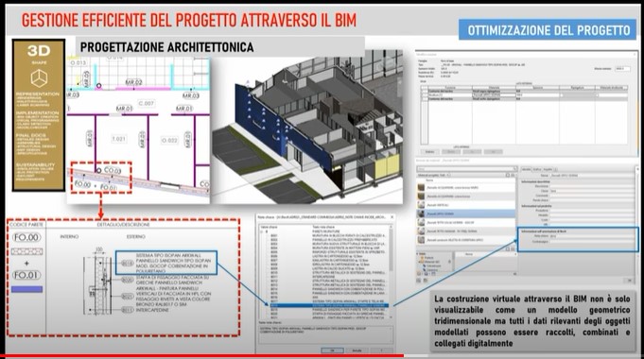
Task: Close the keynote dialog with the X
Action: (x=392, y=217)
